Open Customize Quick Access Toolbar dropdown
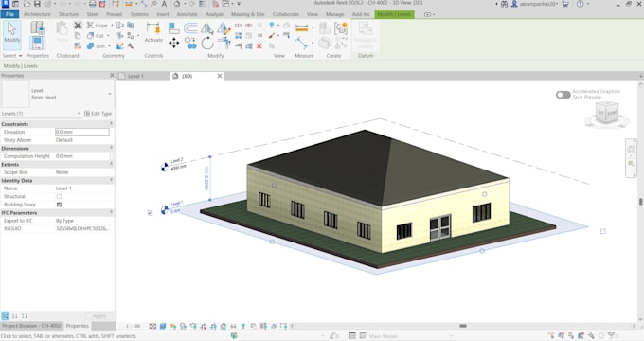This screenshot has width=644, height=341. click(239, 4)
